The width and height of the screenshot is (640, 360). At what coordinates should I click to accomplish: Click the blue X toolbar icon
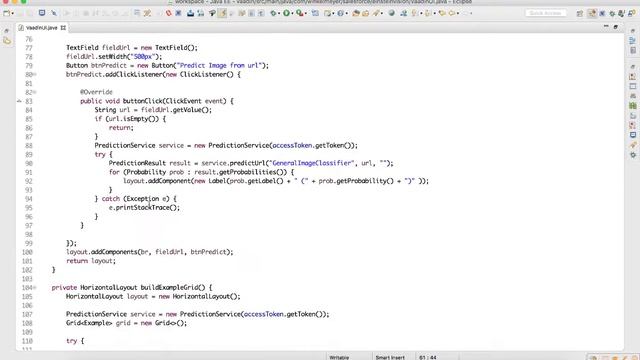coord(178,13)
